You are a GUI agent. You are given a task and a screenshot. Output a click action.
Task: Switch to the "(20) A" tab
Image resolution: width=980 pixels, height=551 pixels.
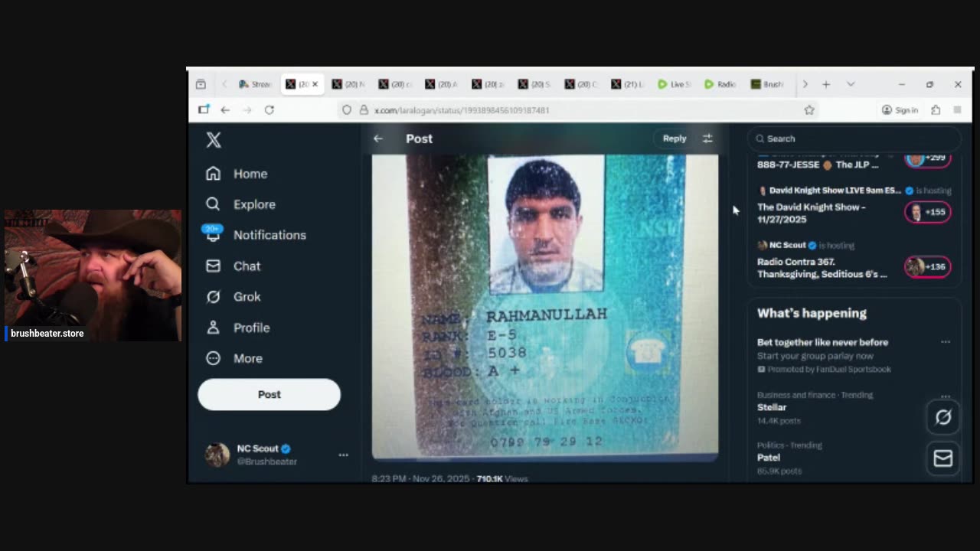pyautogui.click(x=441, y=84)
